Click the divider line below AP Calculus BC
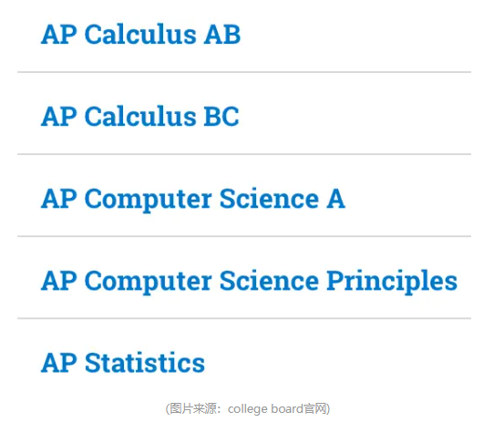 pos(244,154)
